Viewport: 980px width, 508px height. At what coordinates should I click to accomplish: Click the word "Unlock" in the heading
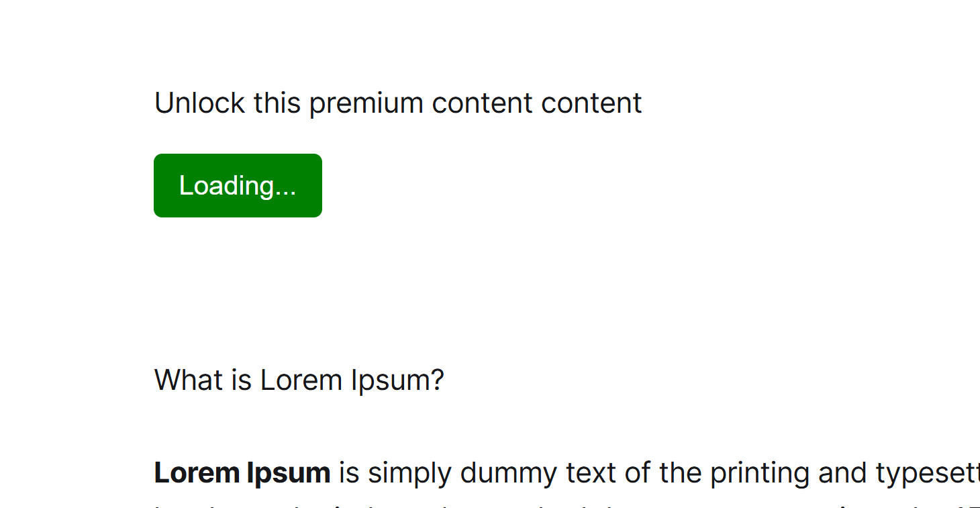click(x=199, y=103)
